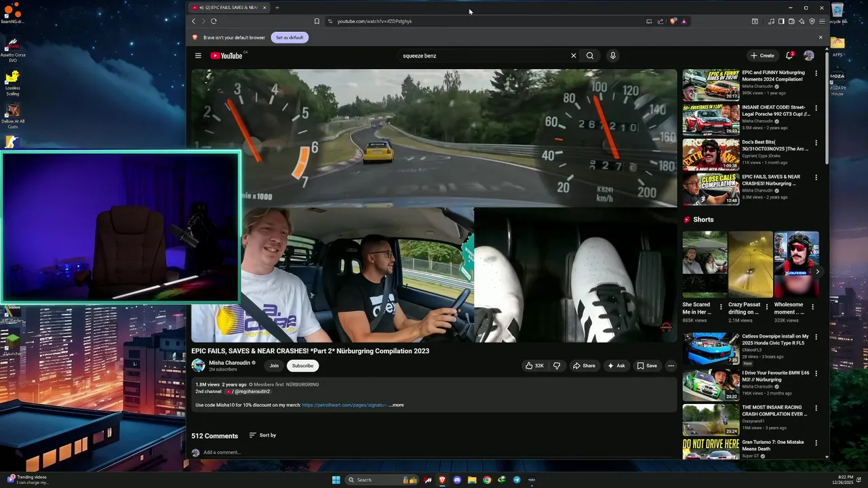Screen dimensions: 868x488
Task: Go to YouTube home via logo
Action: [226, 56]
